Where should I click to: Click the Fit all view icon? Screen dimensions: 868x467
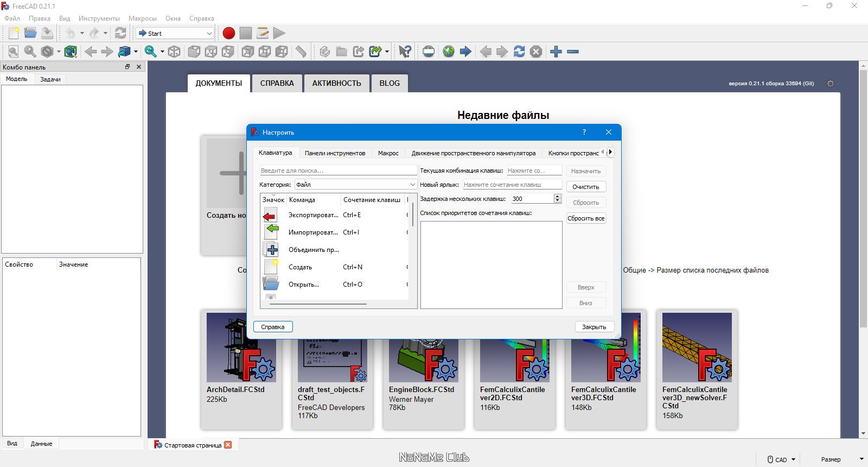click(14, 52)
